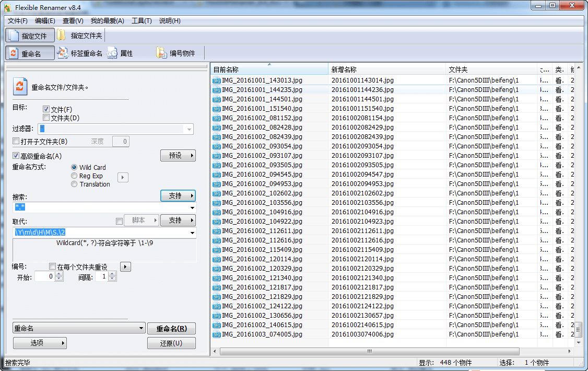Click the file icon of IMG_20161003_074005.jpg
The image size is (588, 371).
217,334
